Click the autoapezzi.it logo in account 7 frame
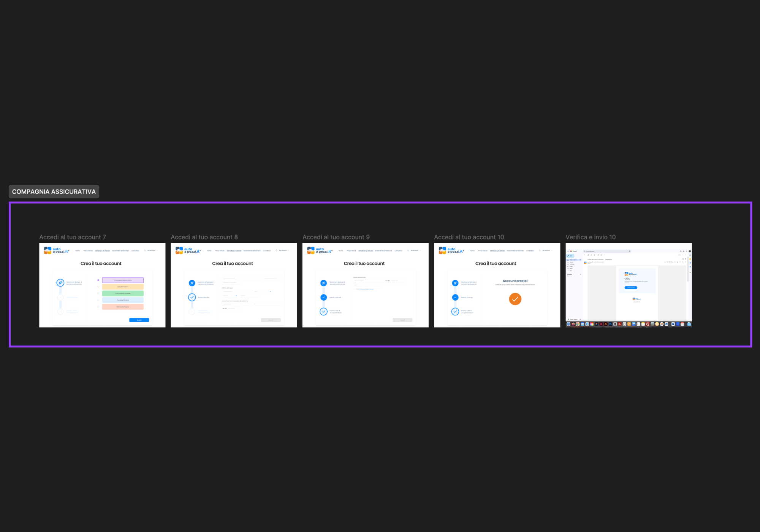This screenshot has height=532, width=760. [x=56, y=250]
